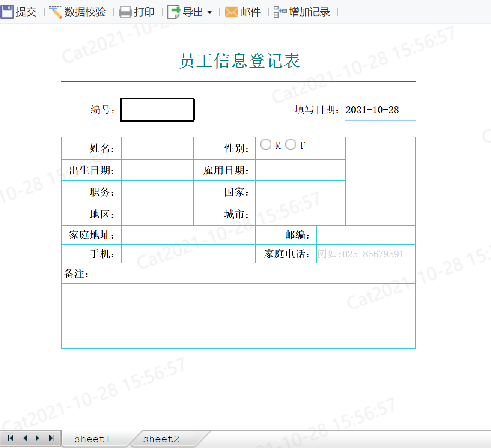Viewport: 491px width, 448px height.
Task: Click the 城市 input cell
Action: [301, 214]
